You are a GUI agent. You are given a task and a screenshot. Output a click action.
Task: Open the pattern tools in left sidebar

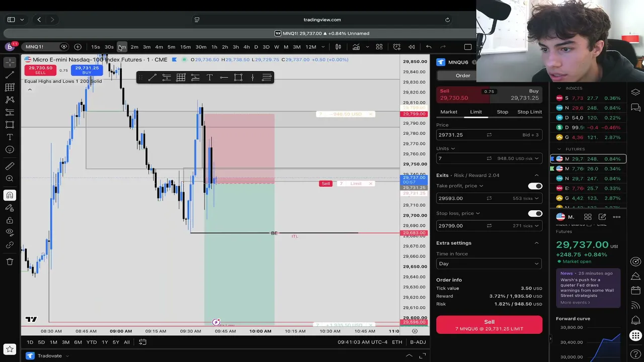[x=10, y=100]
